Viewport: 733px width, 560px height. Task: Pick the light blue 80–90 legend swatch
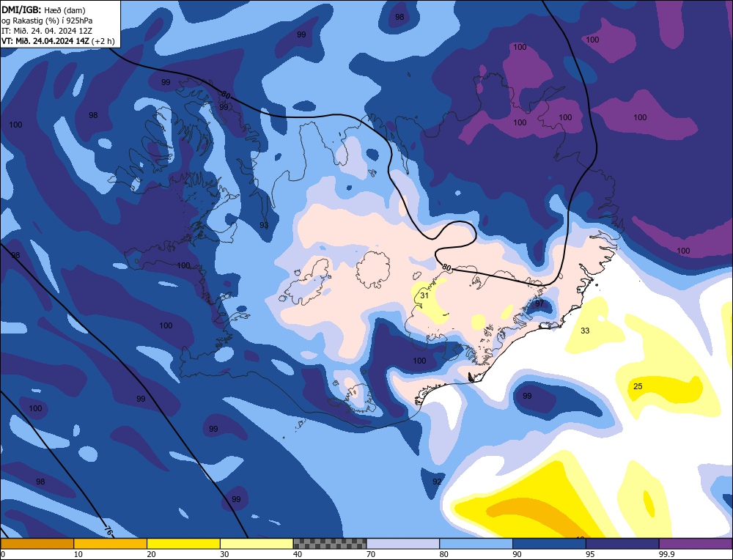coord(476,544)
